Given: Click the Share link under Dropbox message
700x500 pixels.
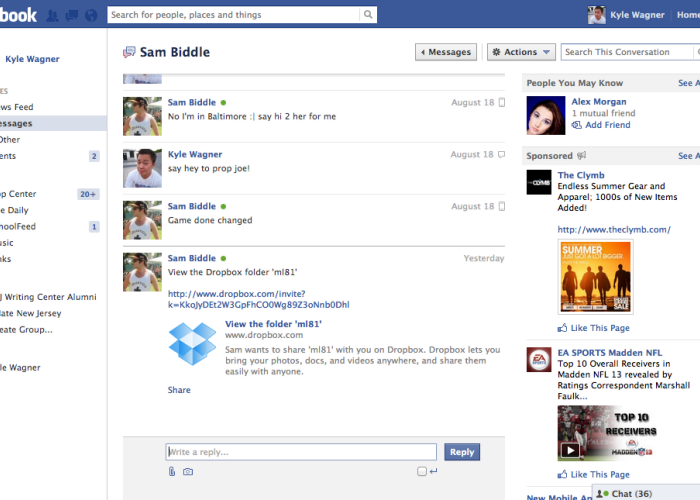Looking at the screenshot, I should coord(179,390).
